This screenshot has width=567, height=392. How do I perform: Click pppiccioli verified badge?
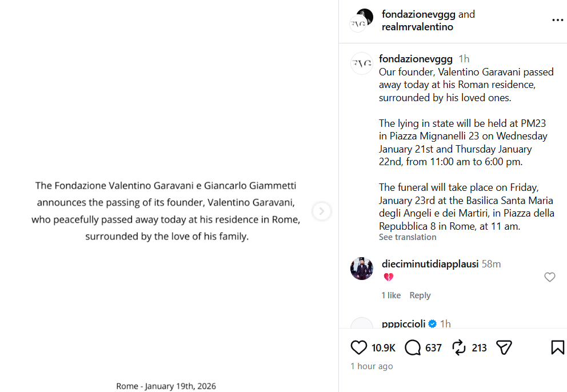pos(433,324)
